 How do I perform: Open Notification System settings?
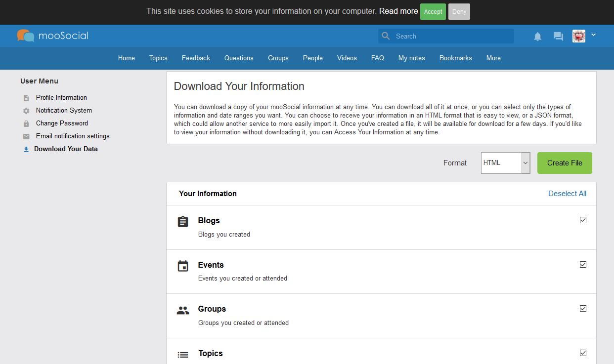(64, 111)
